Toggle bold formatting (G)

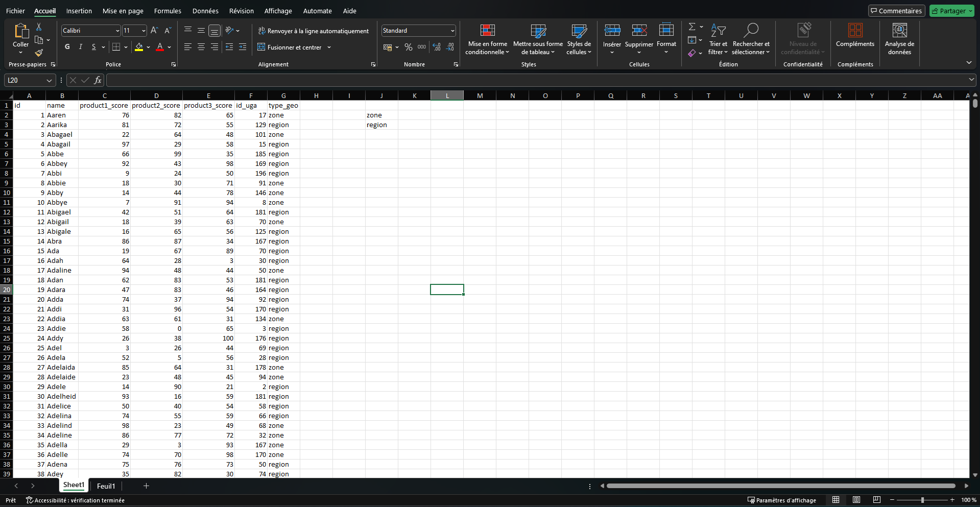tap(67, 47)
